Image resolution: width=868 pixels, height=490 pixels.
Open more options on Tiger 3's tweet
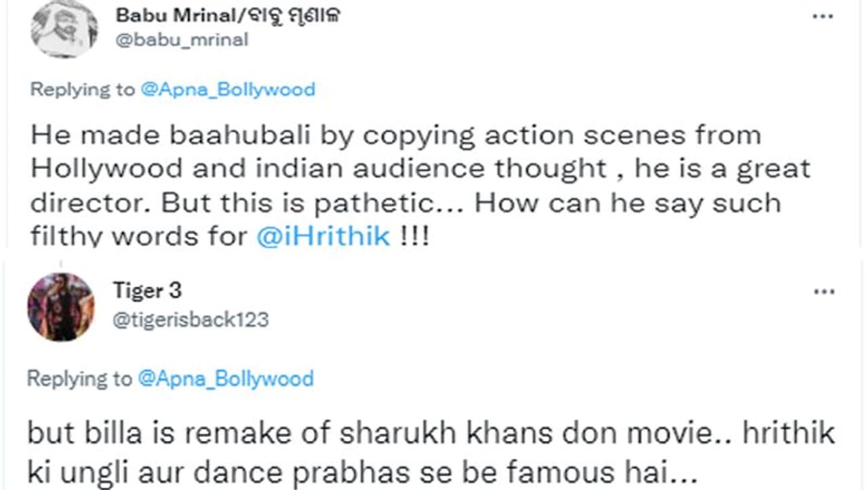(823, 291)
